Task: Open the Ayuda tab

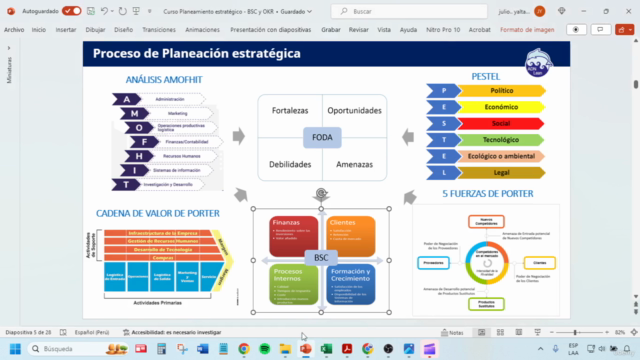Action: 408,30
